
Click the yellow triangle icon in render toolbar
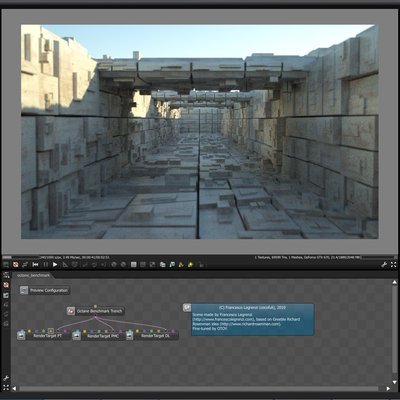tap(191, 265)
